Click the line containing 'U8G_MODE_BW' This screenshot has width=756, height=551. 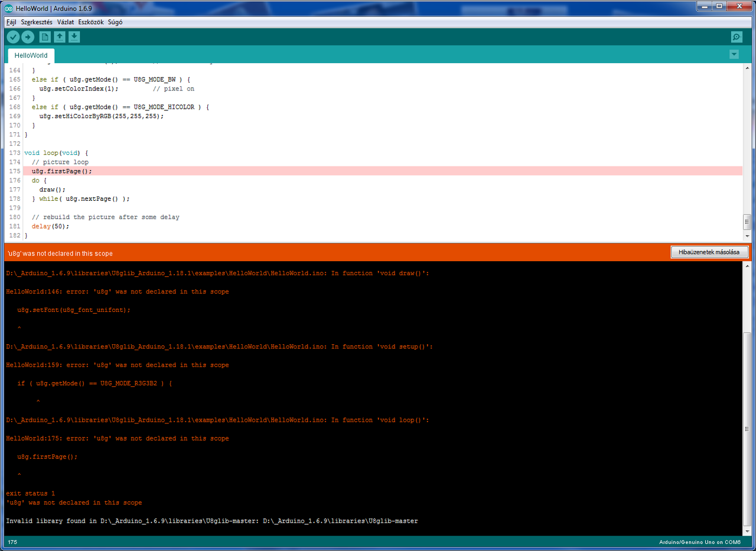click(111, 80)
